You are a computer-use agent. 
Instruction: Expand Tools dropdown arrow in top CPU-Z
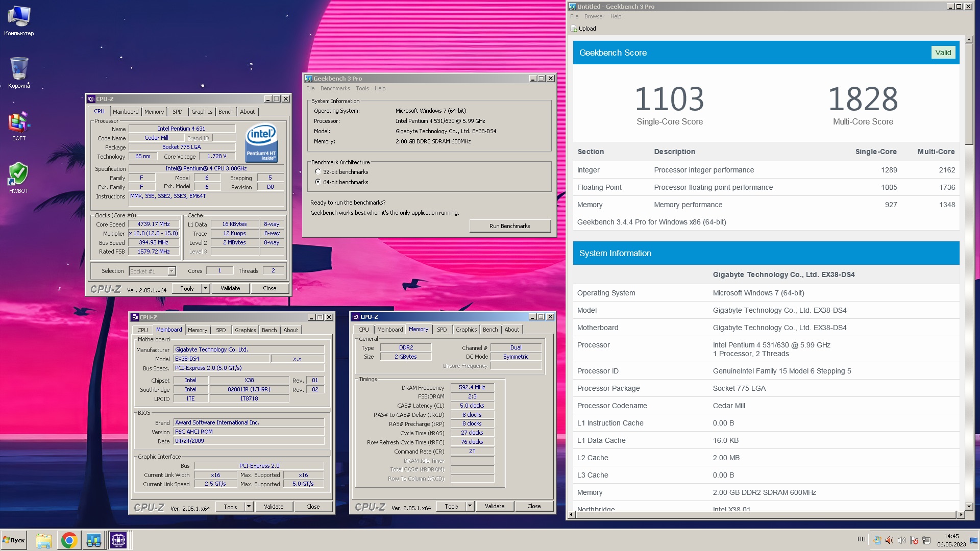click(x=205, y=288)
